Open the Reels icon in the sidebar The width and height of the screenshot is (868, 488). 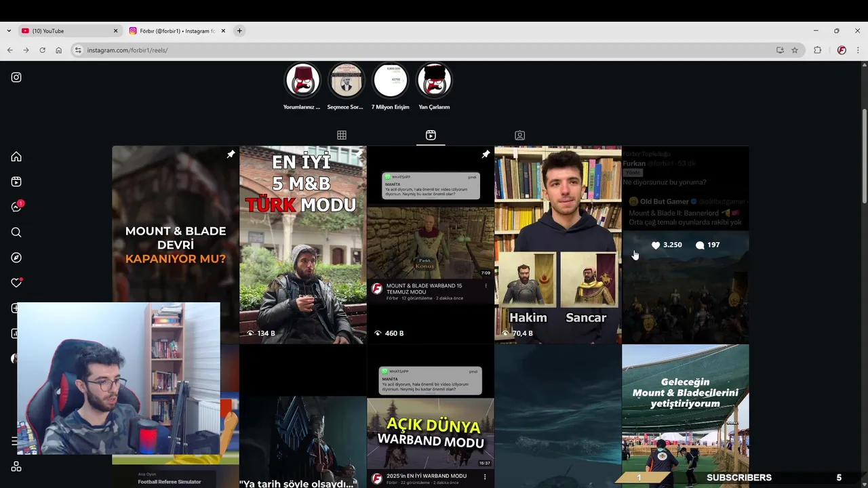pos(16,182)
